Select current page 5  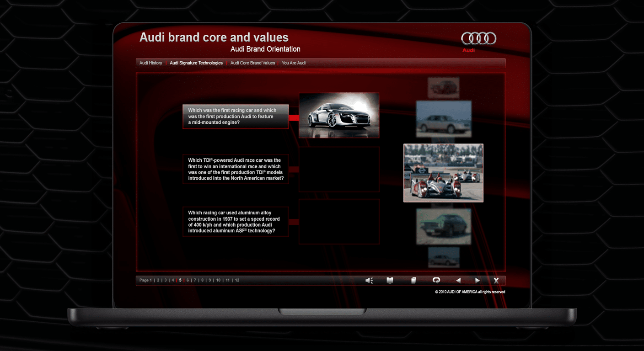click(180, 280)
